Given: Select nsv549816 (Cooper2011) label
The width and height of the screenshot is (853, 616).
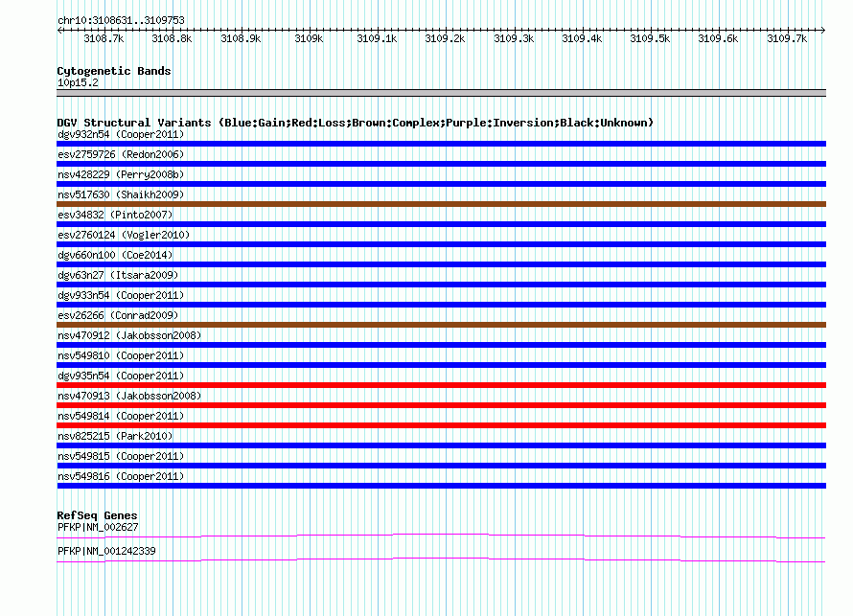Looking at the screenshot, I should tap(121, 476).
